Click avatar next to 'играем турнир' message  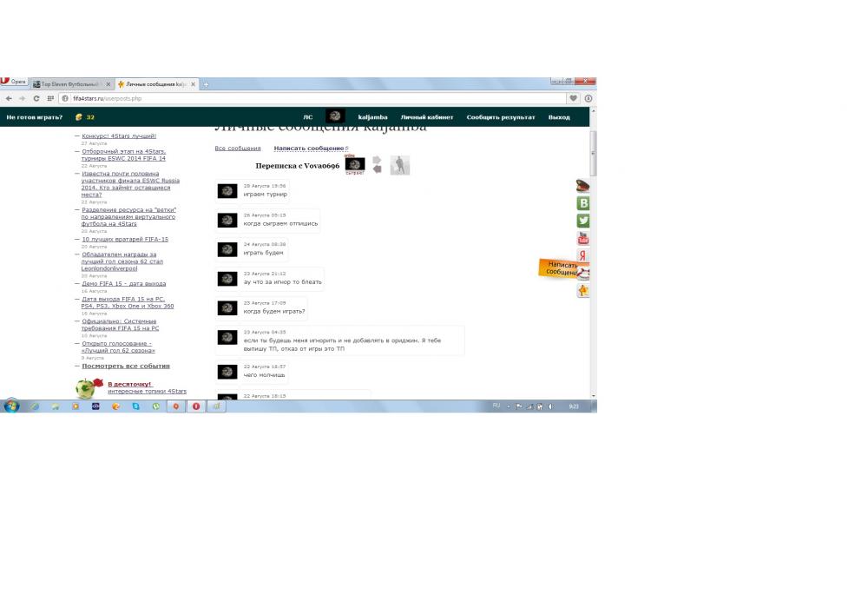(227, 191)
